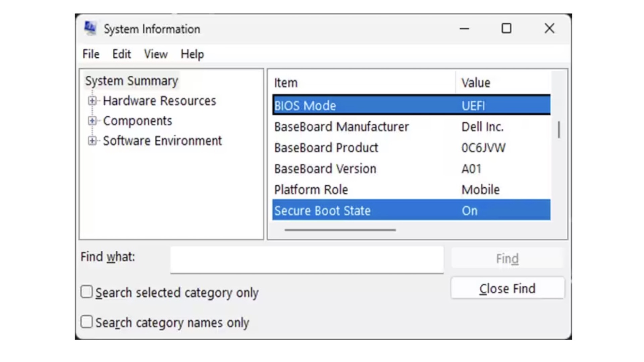The image size is (644, 362).
Task: Maximize the System Information window
Action: click(506, 29)
